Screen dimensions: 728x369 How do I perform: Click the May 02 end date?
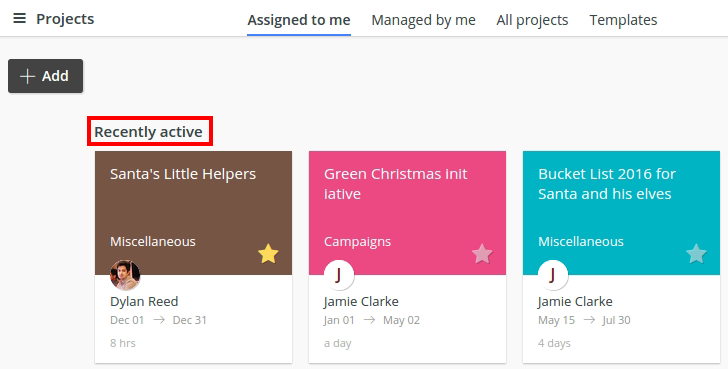coord(402,320)
